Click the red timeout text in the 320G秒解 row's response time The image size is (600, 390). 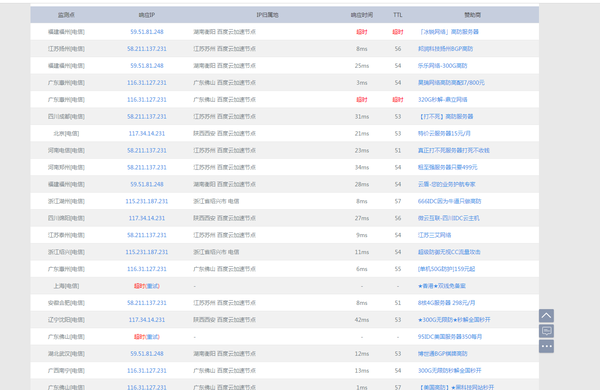tap(362, 100)
